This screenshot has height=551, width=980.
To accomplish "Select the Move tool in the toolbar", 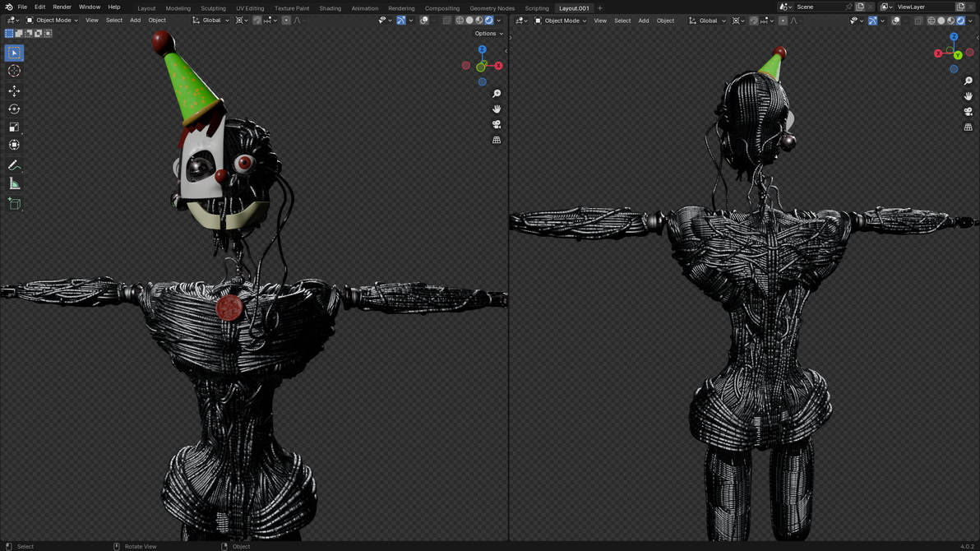I will (x=13, y=91).
